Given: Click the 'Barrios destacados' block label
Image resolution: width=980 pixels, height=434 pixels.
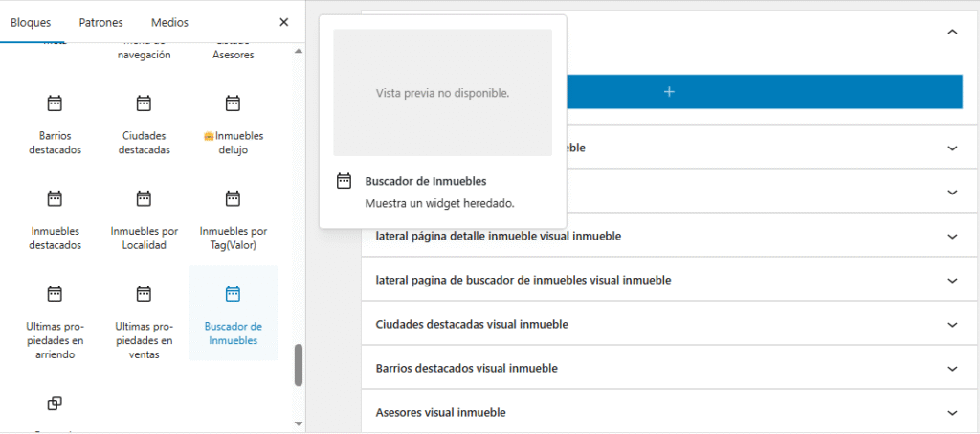Looking at the screenshot, I should click(55, 143).
